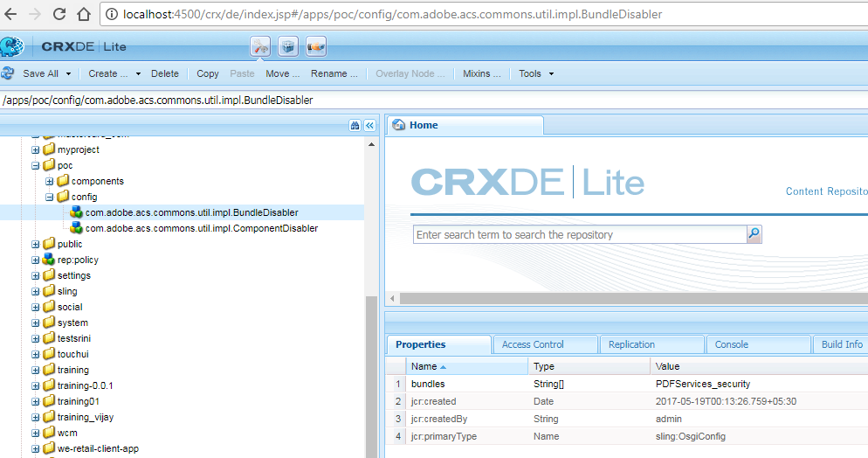Select the sling:OsgiConfig value cell
This screenshot has height=458, width=868.
click(x=691, y=436)
